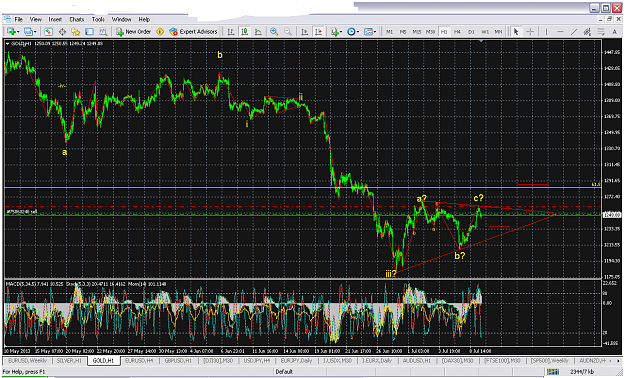Click the chart shift triangle marker

click(482, 41)
